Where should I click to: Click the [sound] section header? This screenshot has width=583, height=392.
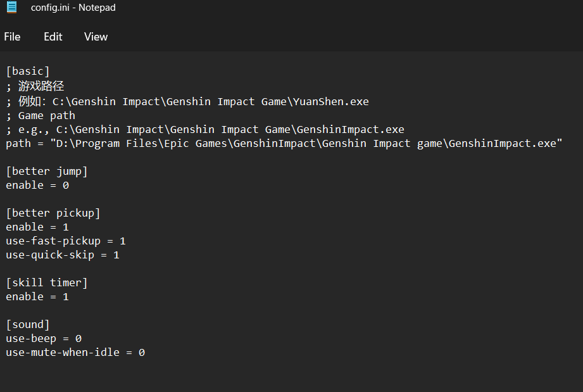tap(28, 324)
